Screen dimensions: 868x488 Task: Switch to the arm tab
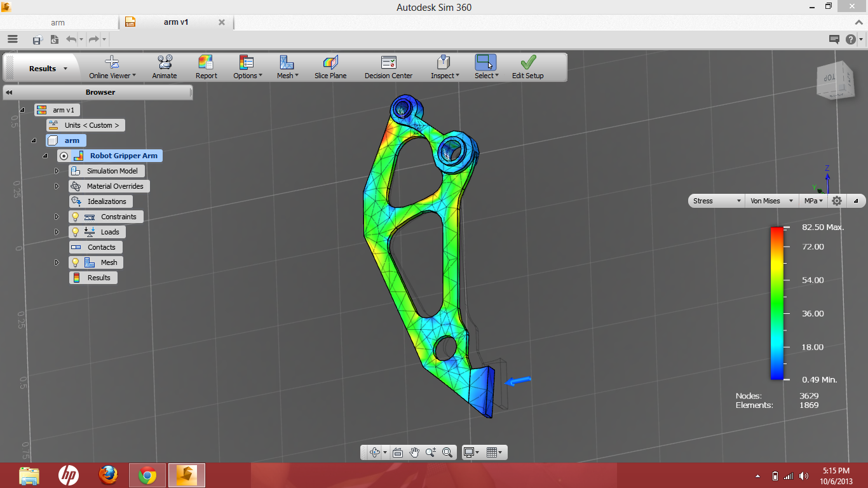pyautogui.click(x=58, y=22)
